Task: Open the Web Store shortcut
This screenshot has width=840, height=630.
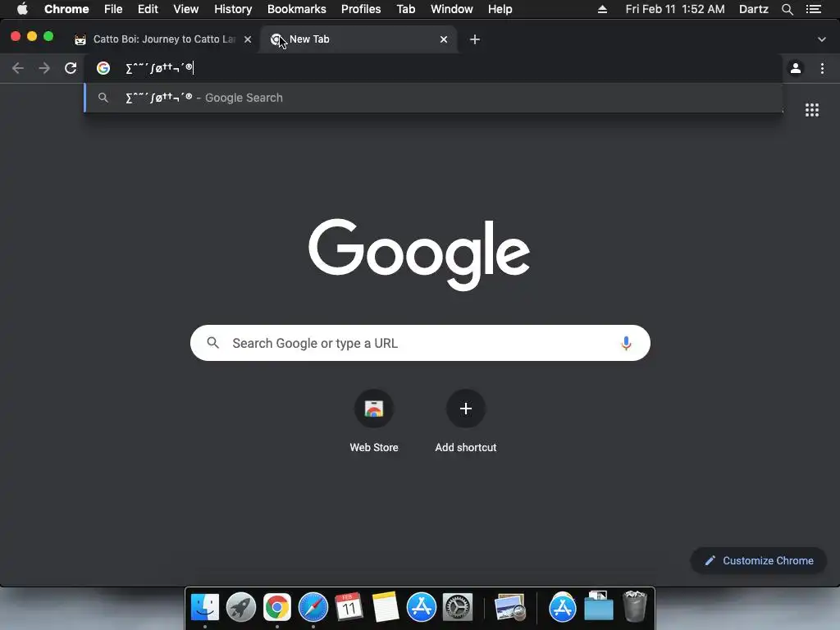Action: coord(374,409)
